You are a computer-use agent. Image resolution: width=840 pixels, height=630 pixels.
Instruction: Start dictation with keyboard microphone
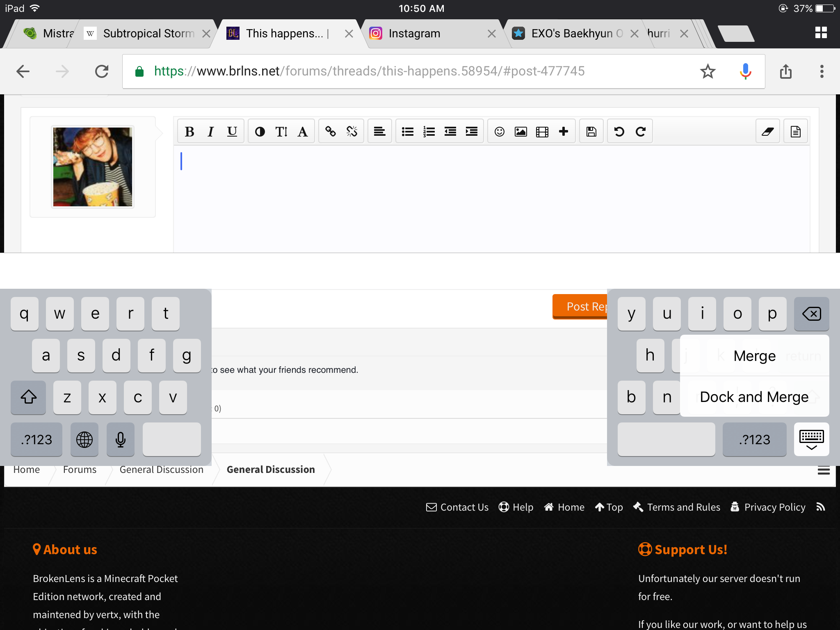click(121, 439)
